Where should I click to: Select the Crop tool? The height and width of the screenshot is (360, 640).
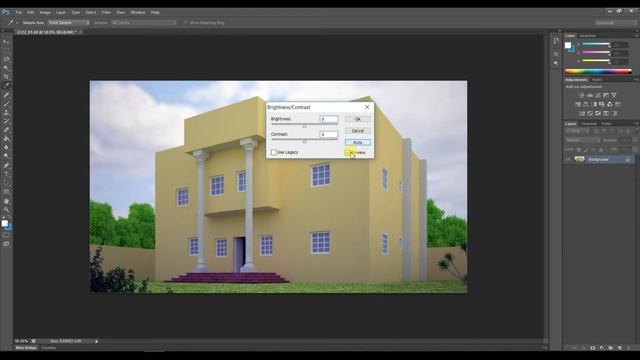click(6, 77)
